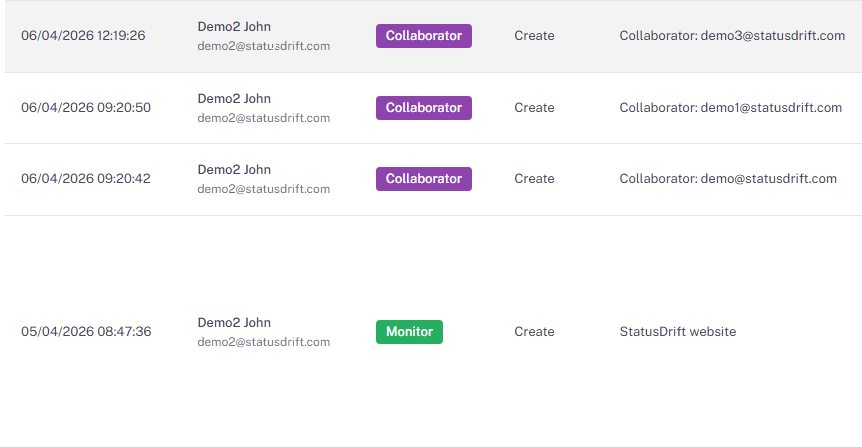Click Create action in the demo3 collaborator row
The width and height of the screenshot is (862, 447).
[x=534, y=36]
